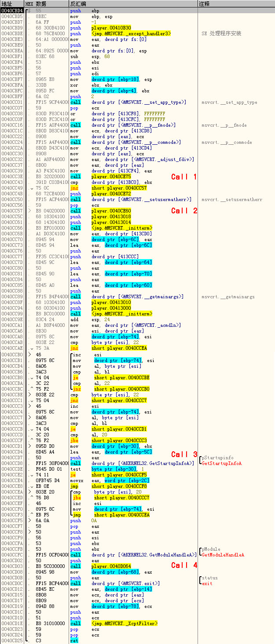
Task: Click the call to MSVCRT.__getmainargs
Action: (x=127, y=296)
